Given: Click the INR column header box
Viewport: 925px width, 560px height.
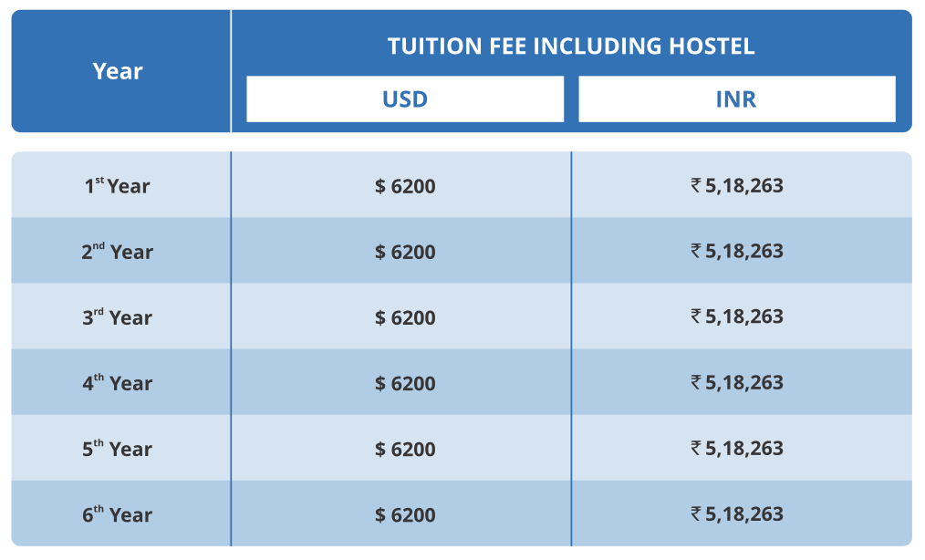Looking at the screenshot, I should coord(736,99).
